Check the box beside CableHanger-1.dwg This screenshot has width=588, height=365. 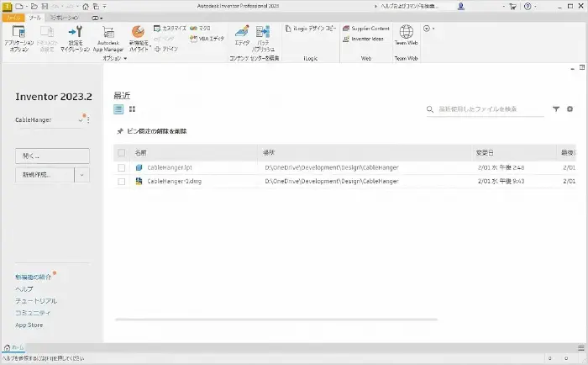point(122,181)
